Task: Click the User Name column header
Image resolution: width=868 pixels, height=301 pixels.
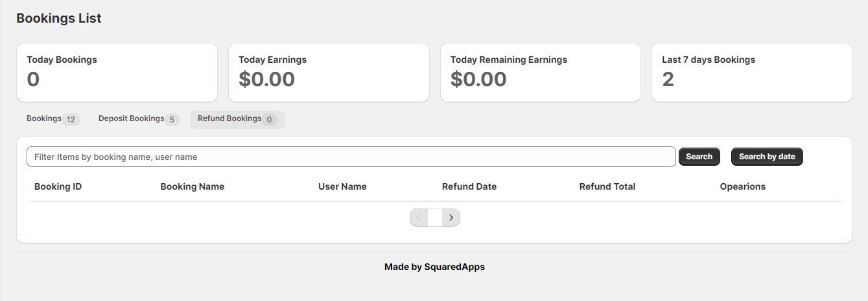Action: pyautogui.click(x=342, y=186)
